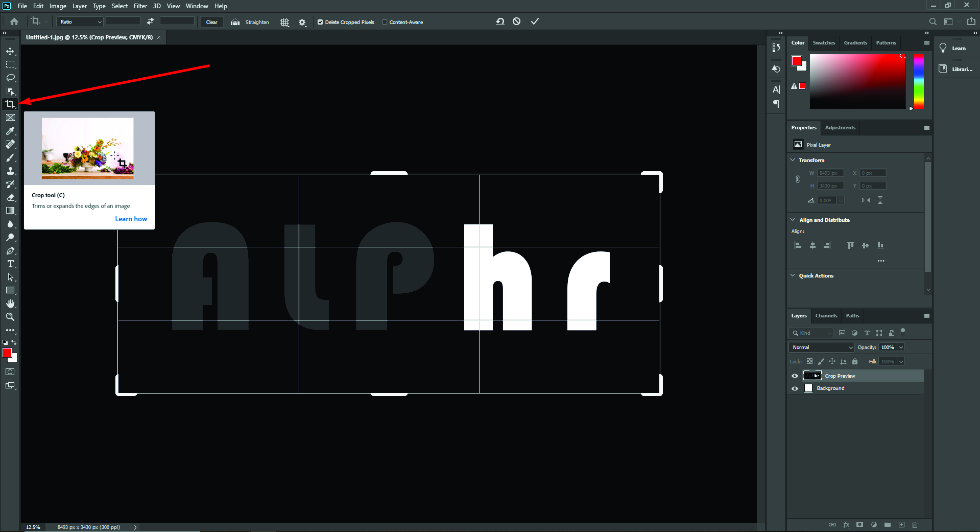This screenshot has width=980, height=532.
Task: Cancel the current crop operation
Action: [x=516, y=22]
